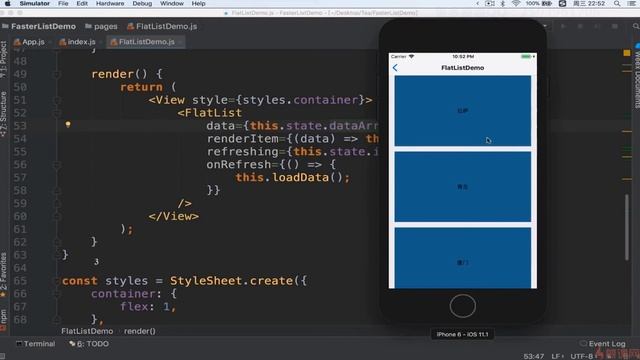Click the LF line separator indicator
The width and height of the screenshot is (640, 360).
tap(556, 356)
